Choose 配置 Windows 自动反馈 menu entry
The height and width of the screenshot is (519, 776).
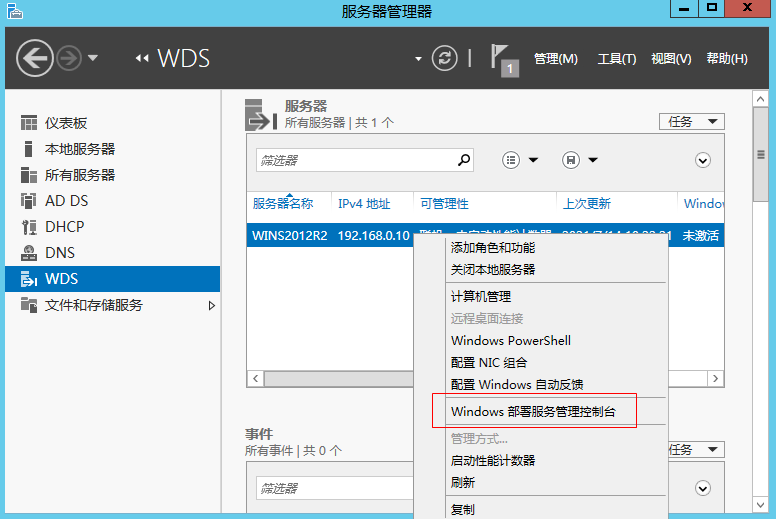pos(517,384)
